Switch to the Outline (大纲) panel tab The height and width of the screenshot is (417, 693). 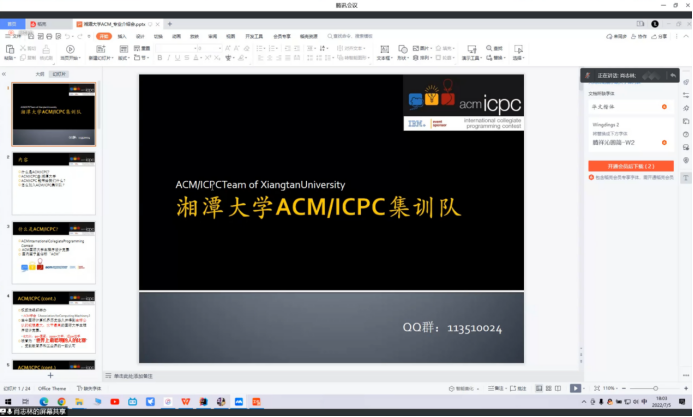coord(40,74)
